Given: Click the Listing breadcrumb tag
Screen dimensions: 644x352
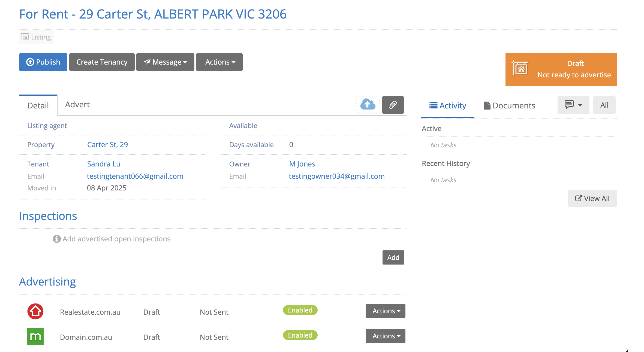Looking at the screenshot, I should (36, 37).
